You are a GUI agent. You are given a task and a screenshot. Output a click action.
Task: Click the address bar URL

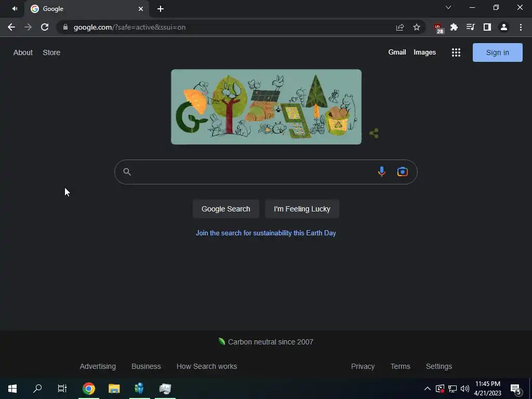click(x=129, y=27)
